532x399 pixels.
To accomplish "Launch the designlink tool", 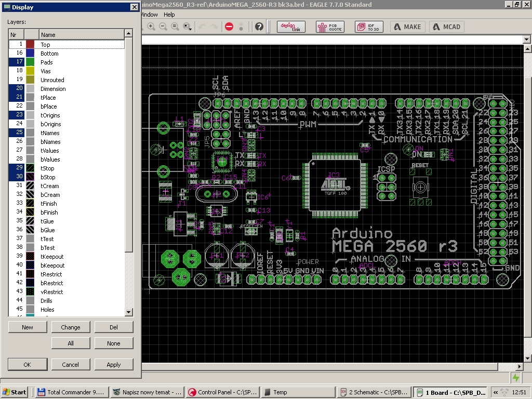I will [291, 27].
